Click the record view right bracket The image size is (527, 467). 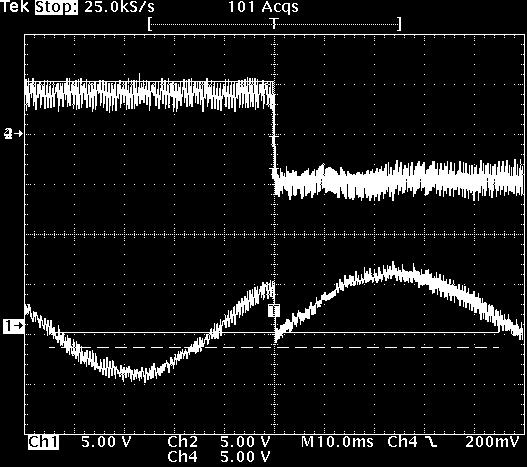click(x=399, y=24)
